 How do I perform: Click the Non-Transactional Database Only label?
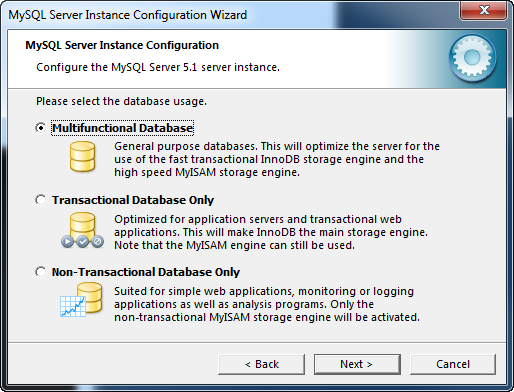tap(146, 272)
